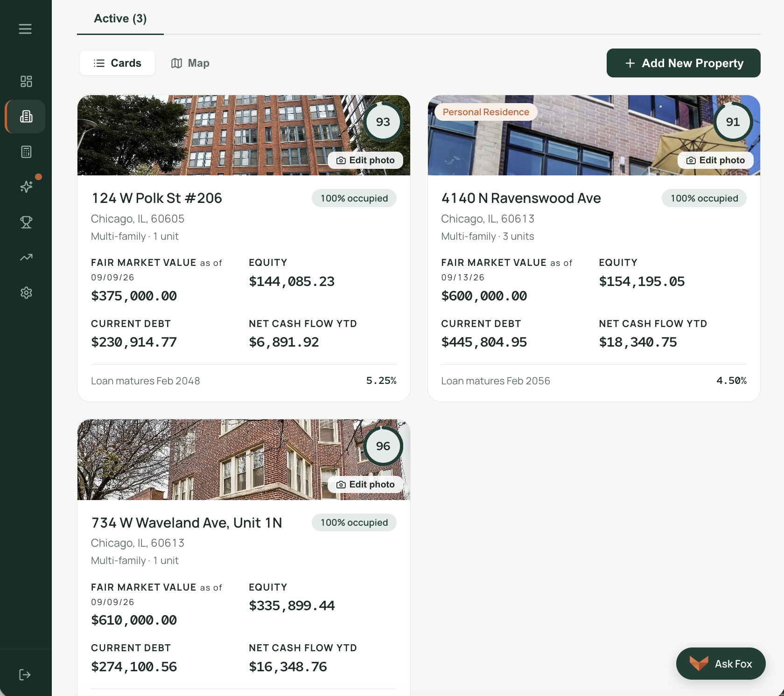Open the Ask Fox assistant

[721, 663]
